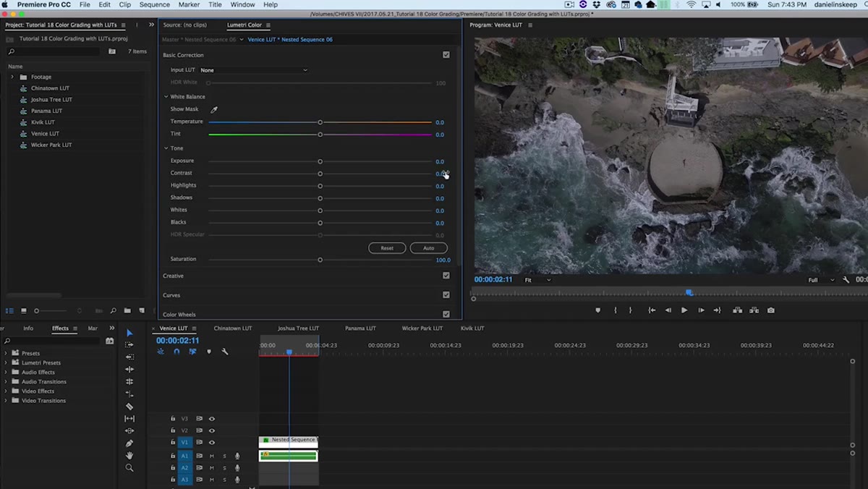Expand the Video Transitions folder
The height and width of the screenshot is (489, 868).
pyautogui.click(x=6, y=401)
